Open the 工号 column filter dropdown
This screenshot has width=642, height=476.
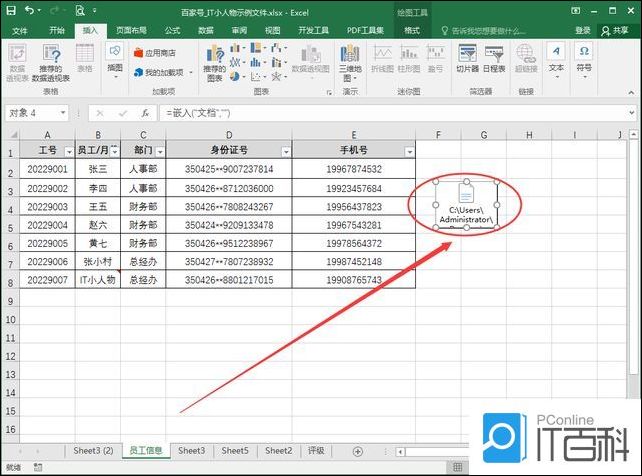[x=69, y=151]
